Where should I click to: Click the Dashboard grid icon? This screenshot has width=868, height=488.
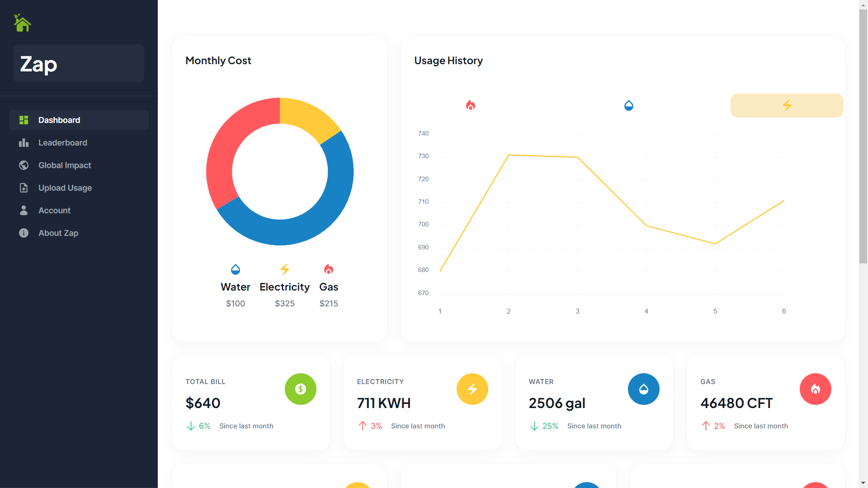pyautogui.click(x=24, y=120)
